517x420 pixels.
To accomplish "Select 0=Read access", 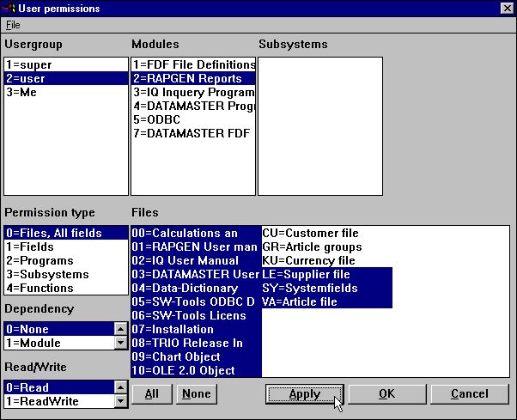I will tap(59, 387).
